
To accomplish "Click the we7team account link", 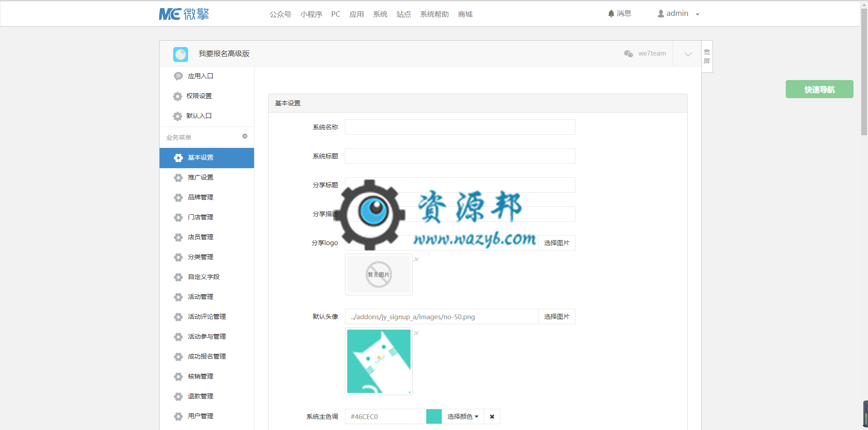I will 652,53.
